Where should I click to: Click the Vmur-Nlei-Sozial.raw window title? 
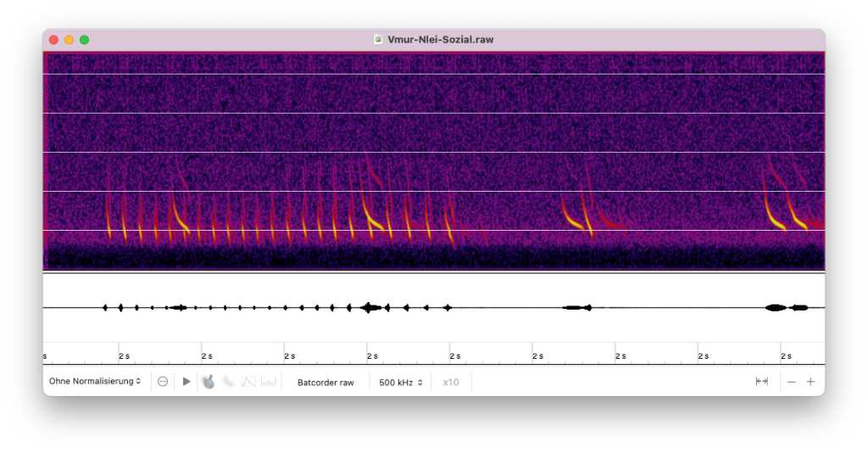[440, 39]
